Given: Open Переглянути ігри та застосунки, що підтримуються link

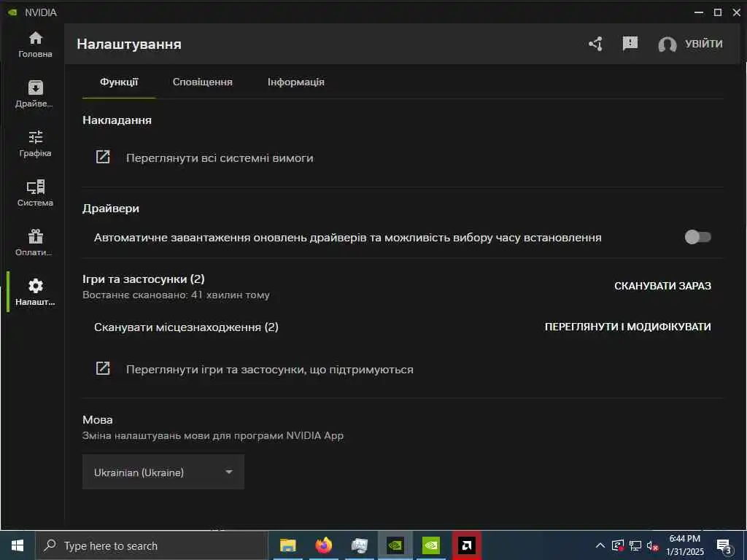Looking at the screenshot, I should point(270,370).
